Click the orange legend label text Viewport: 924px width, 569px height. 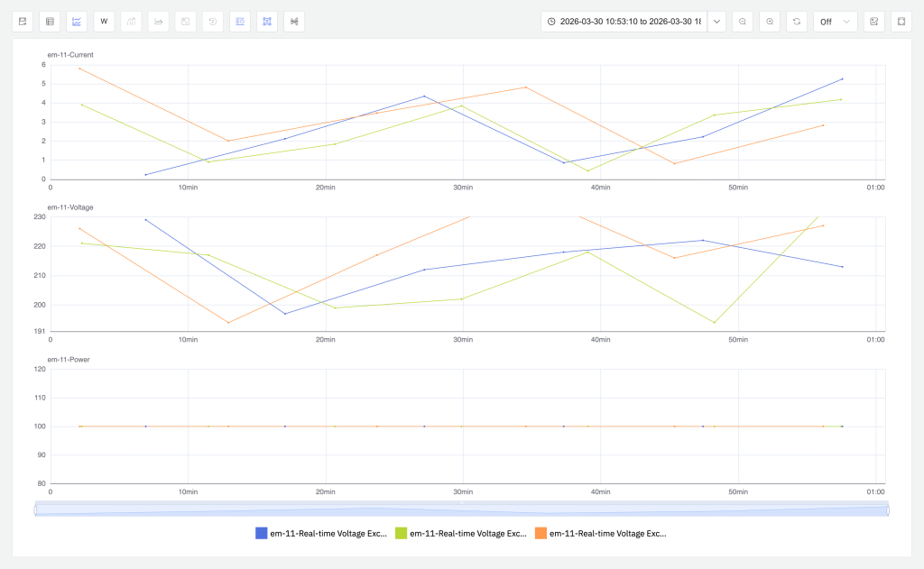pos(607,533)
